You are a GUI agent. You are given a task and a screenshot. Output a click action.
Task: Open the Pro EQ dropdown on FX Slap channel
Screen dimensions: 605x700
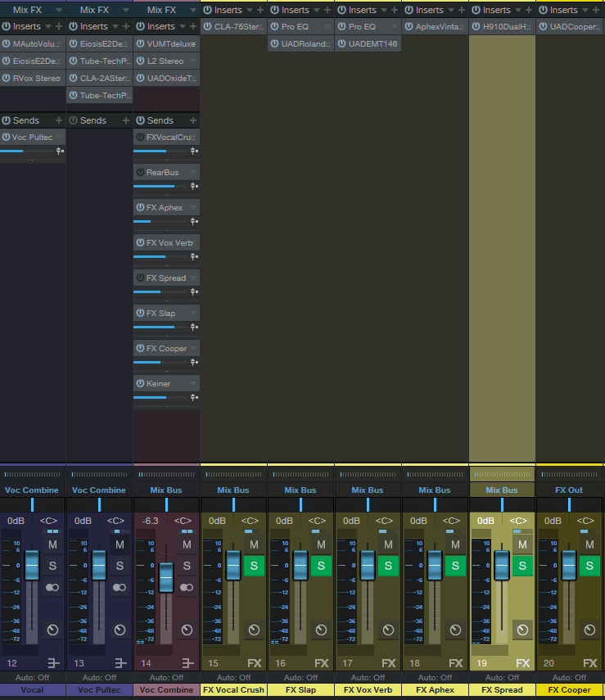pos(327,27)
